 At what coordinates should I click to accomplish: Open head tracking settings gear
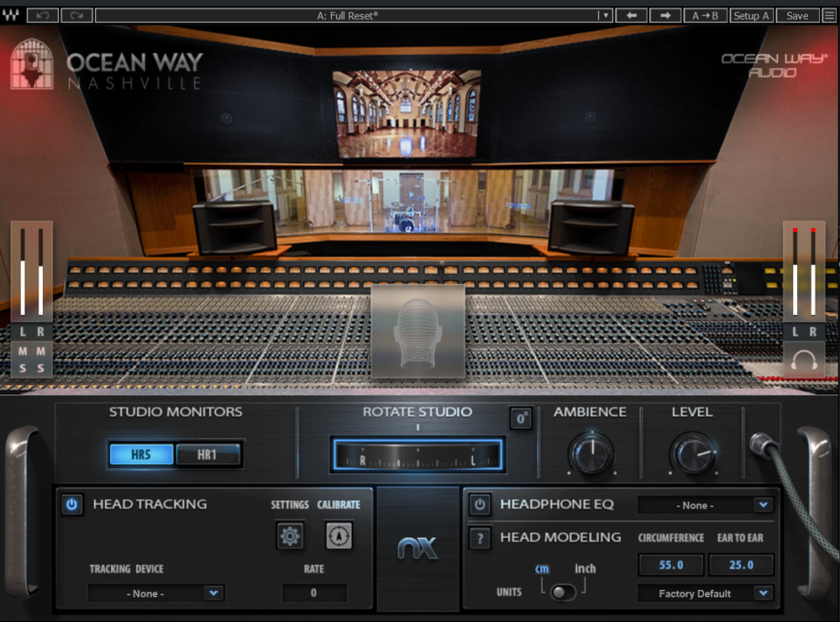click(291, 535)
